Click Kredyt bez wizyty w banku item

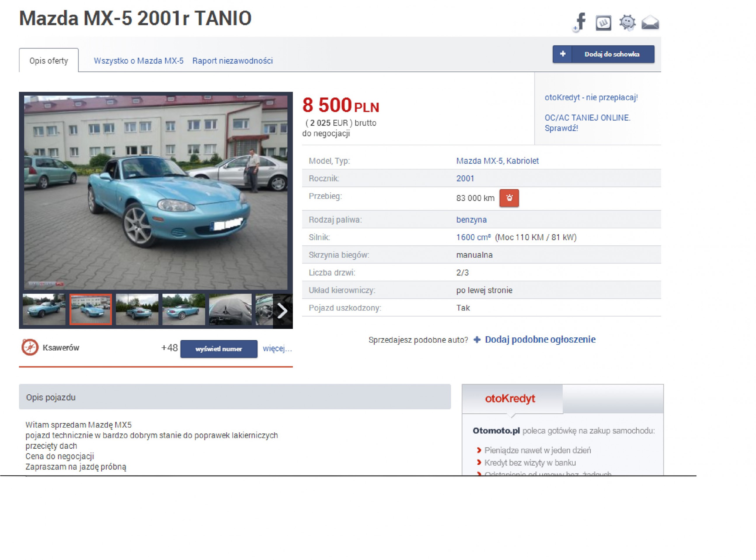coord(530,463)
